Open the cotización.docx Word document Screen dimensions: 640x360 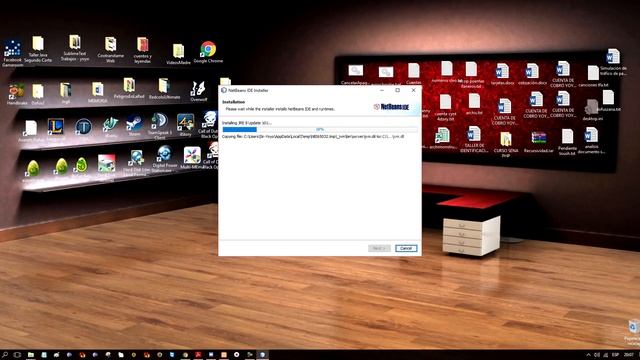532,74
